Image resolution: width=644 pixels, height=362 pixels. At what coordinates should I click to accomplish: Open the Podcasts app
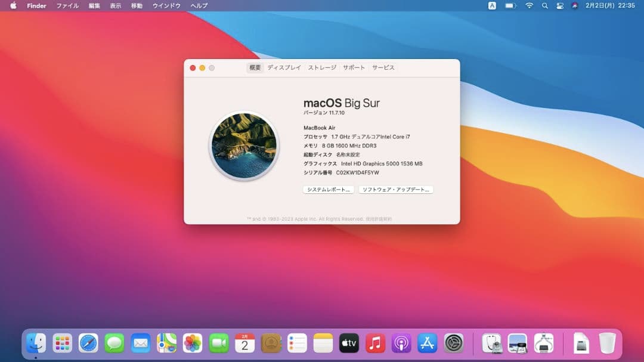click(401, 344)
